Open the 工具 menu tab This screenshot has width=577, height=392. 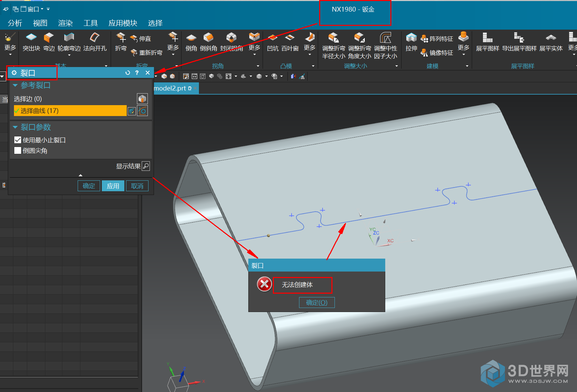click(91, 23)
